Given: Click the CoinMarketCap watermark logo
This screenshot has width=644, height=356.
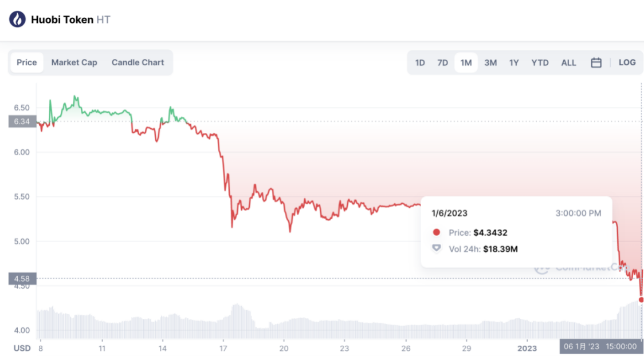Looking at the screenshot, I should click(541, 268).
